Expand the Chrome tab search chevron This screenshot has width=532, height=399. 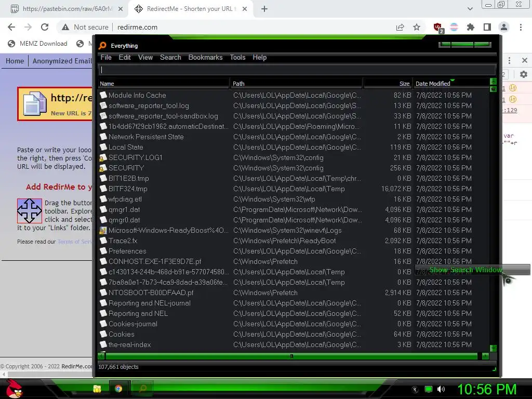click(x=470, y=9)
